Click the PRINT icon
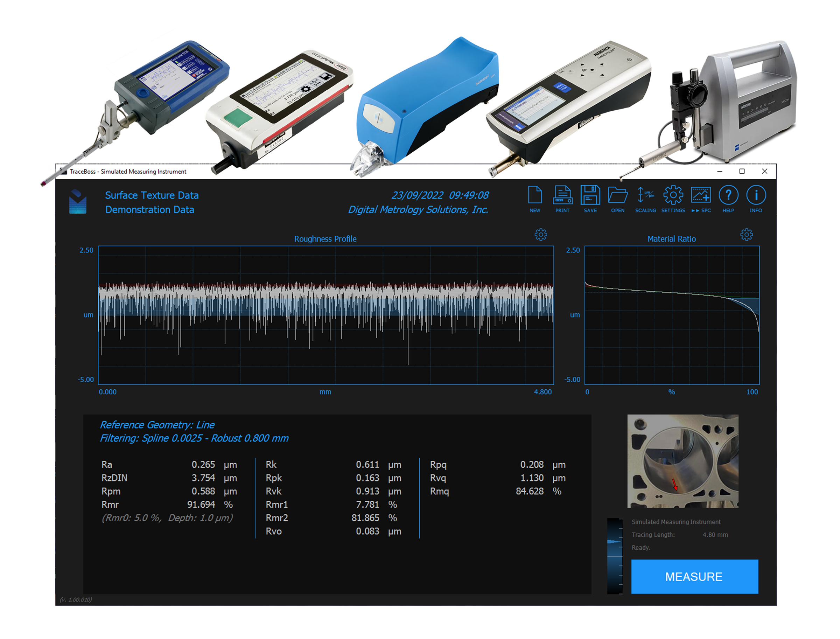Image resolution: width=840 pixels, height=639 pixels. [562, 195]
